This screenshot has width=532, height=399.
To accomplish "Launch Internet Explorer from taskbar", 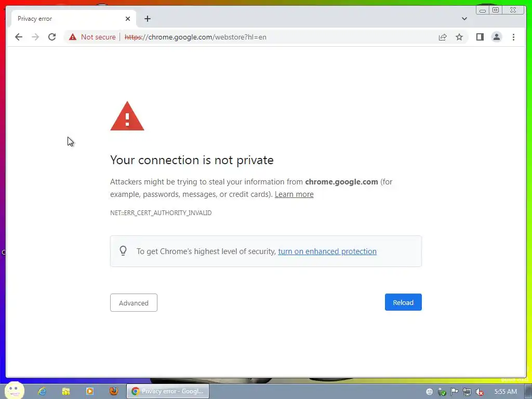I will click(42, 391).
